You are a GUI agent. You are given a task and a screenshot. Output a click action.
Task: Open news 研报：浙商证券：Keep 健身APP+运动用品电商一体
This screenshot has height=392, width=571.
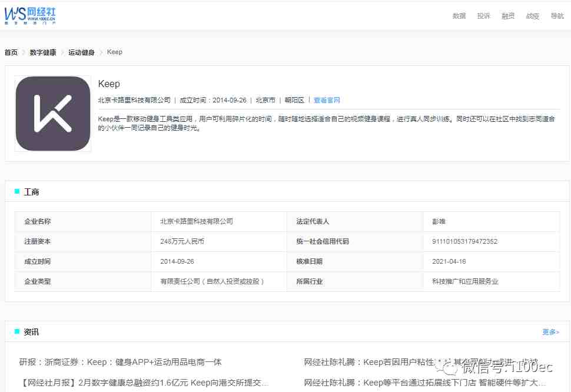pyautogui.click(x=121, y=362)
